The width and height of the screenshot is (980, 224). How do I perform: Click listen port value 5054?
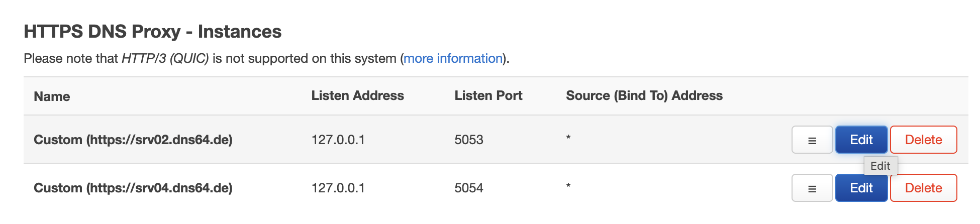(468, 188)
